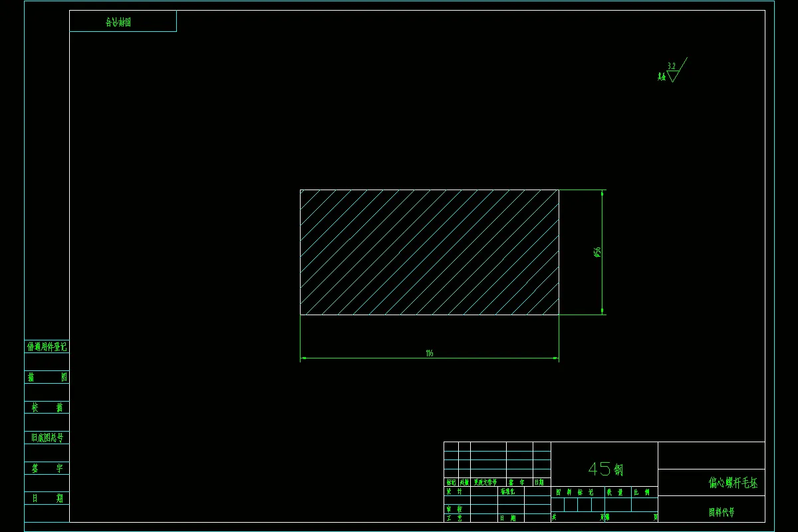Image resolution: width=798 pixels, height=532 pixels.
Task: Select the 45钢 material text
Action: coord(604,469)
